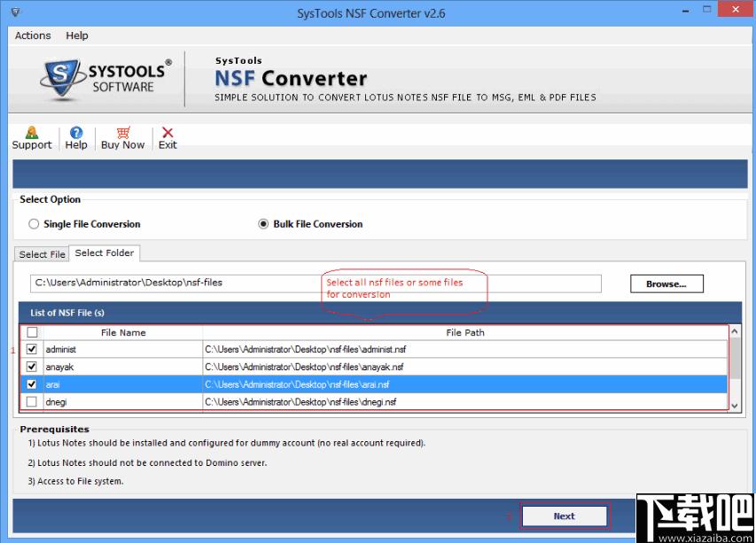Click the title bar shield icon
756x543 pixels.
point(15,12)
